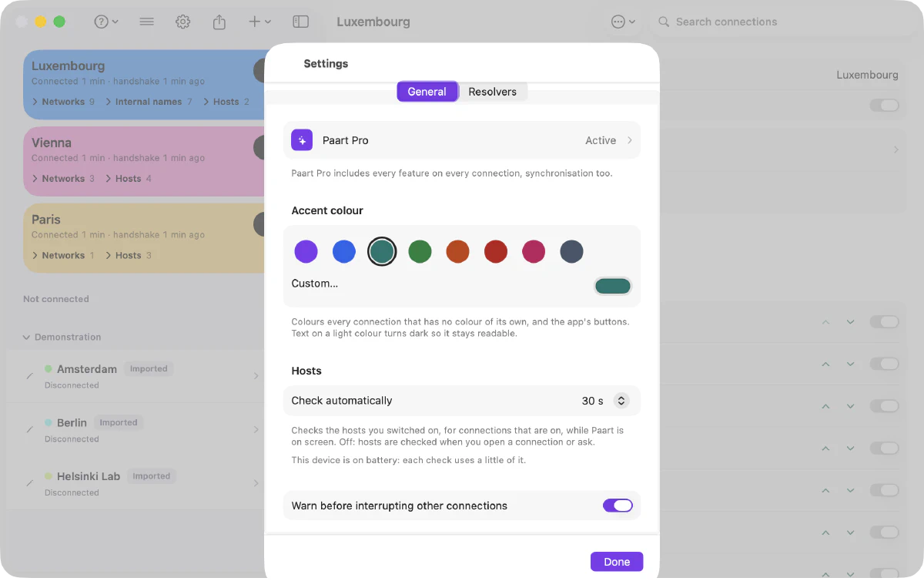The image size is (924, 588).
Task: Expand Networks 9 in the Luxembourg card
Action: coord(63,102)
